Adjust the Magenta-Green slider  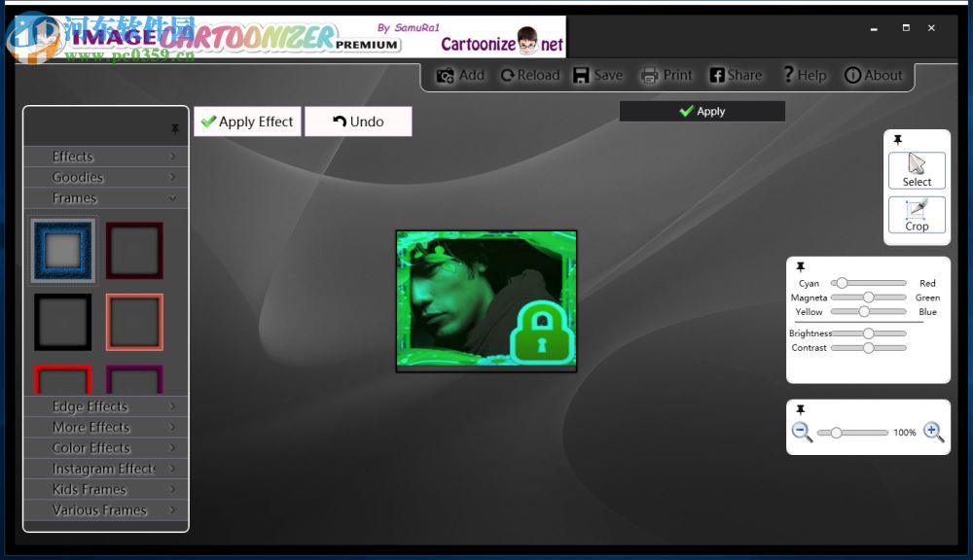click(x=868, y=297)
